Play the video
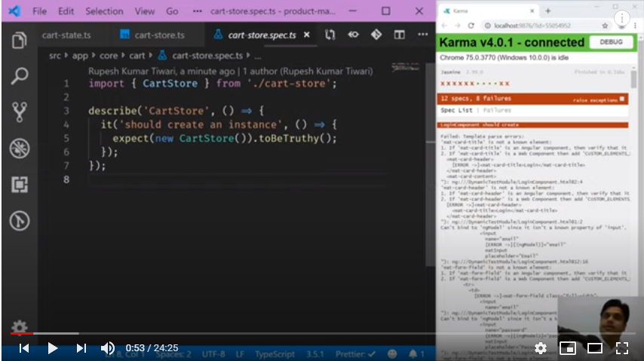The width and height of the screenshot is (644, 361). (52, 347)
